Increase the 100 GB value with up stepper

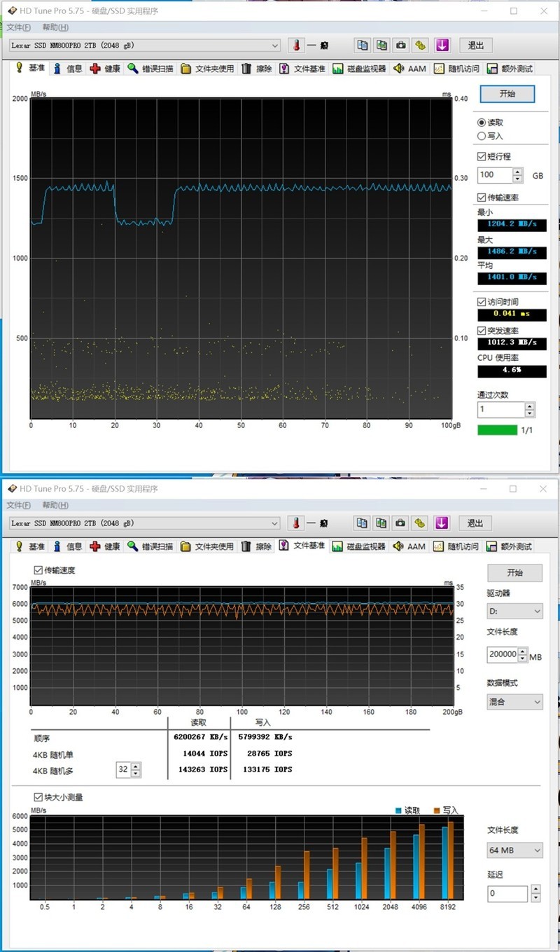[516, 171]
